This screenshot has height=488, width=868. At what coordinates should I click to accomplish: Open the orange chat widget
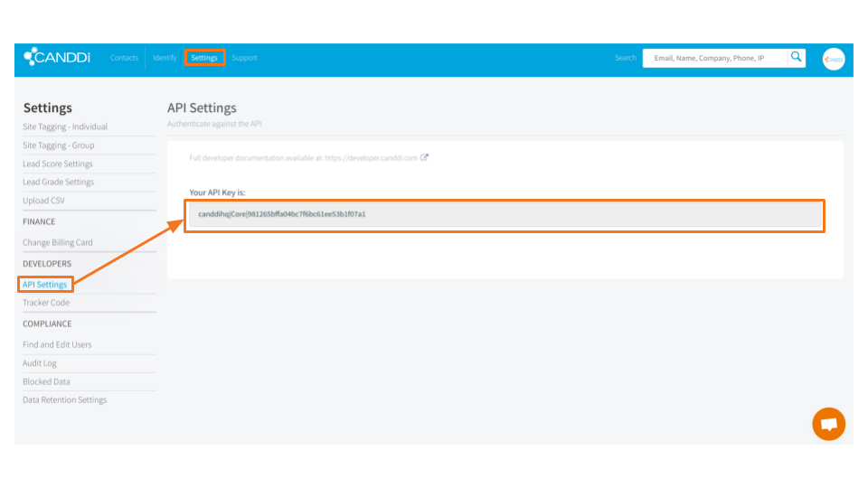tap(829, 424)
